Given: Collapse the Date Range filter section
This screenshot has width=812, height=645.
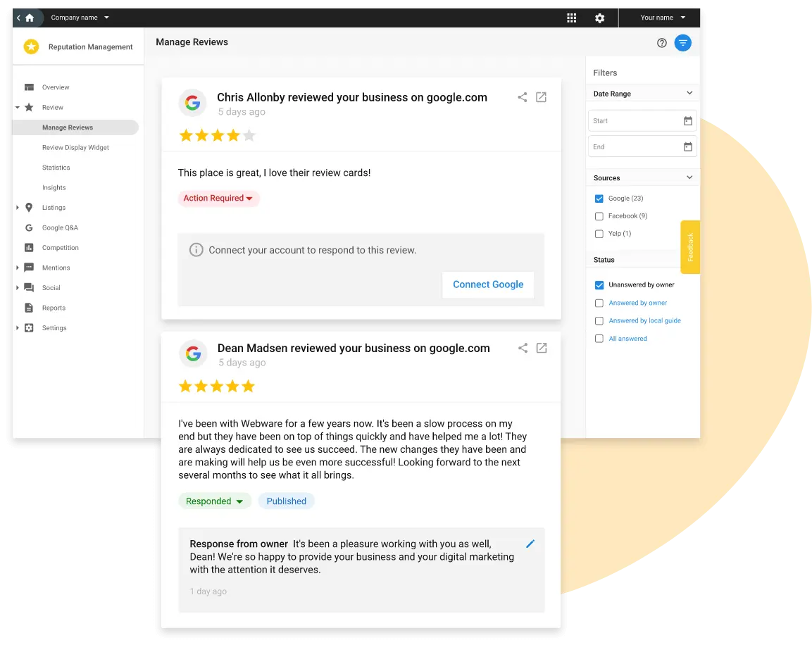Looking at the screenshot, I should coord(689,93).
